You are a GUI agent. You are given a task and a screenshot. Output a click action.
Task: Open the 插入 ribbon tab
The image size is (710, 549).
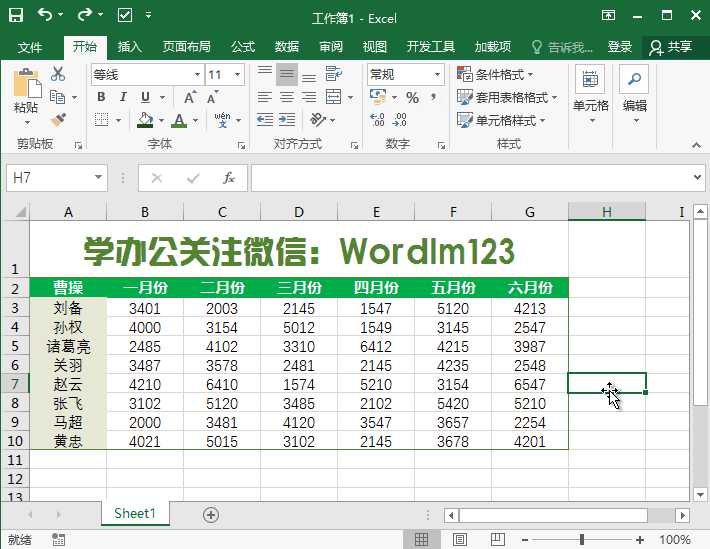click(130, 47)
